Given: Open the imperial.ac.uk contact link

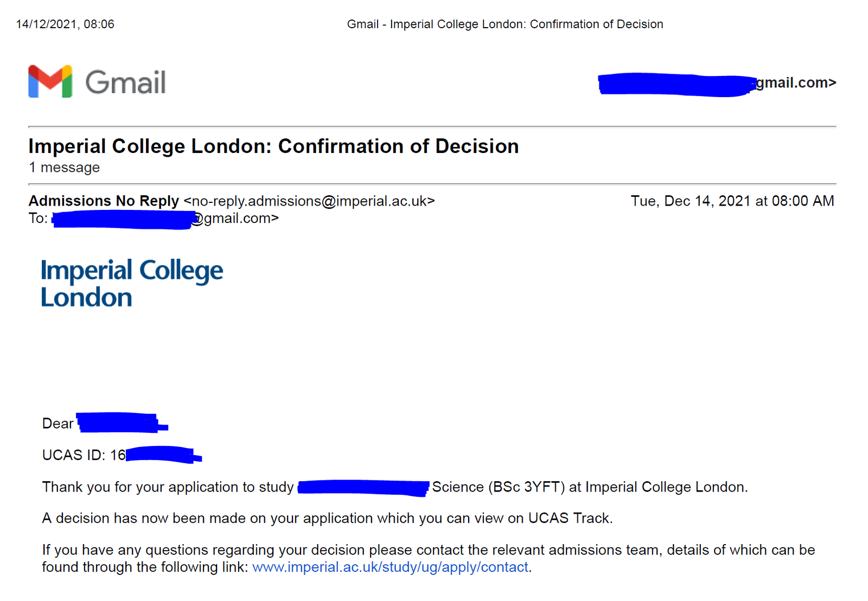Looking at the screenshot, I should [390, 567].
